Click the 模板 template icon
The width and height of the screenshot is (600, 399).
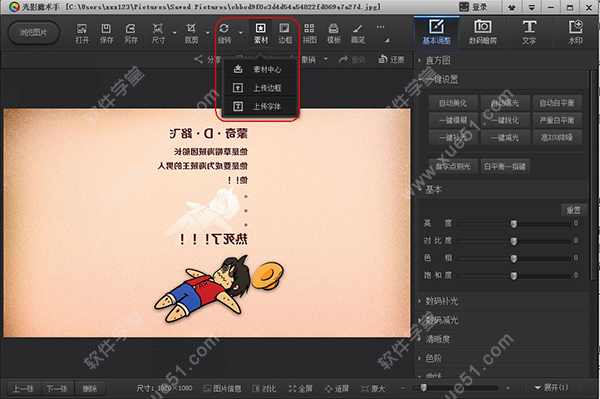pos(334,33)
